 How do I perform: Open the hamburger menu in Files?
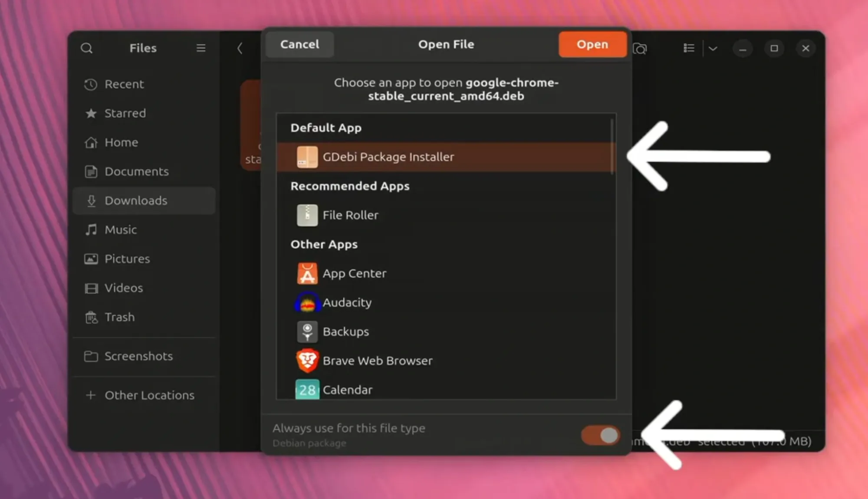point(201,48)
